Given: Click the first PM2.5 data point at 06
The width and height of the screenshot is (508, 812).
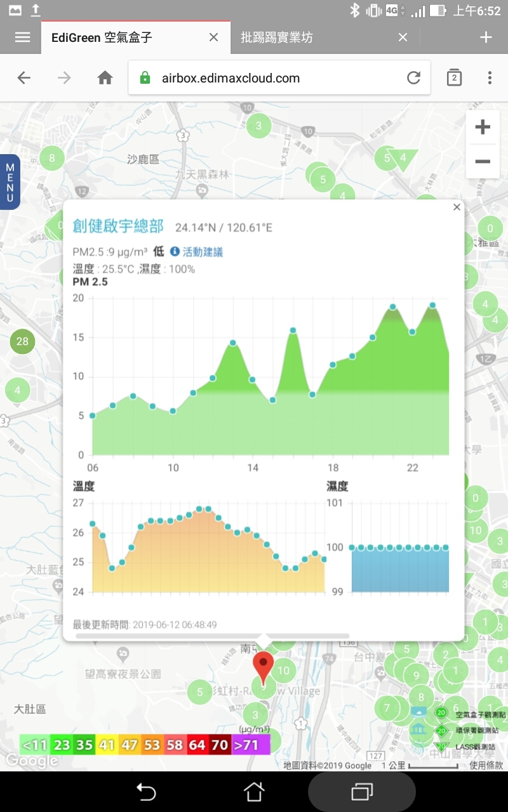Looking at the screenshot, I should [x=93, y=416].
